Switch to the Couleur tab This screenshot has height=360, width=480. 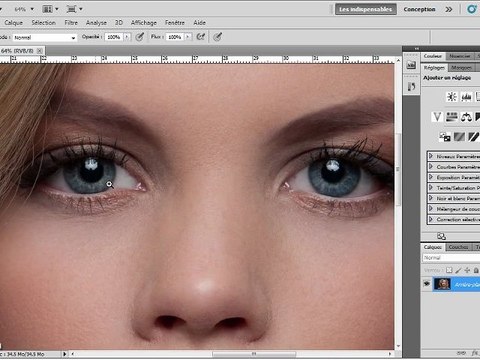pos(433,56)
